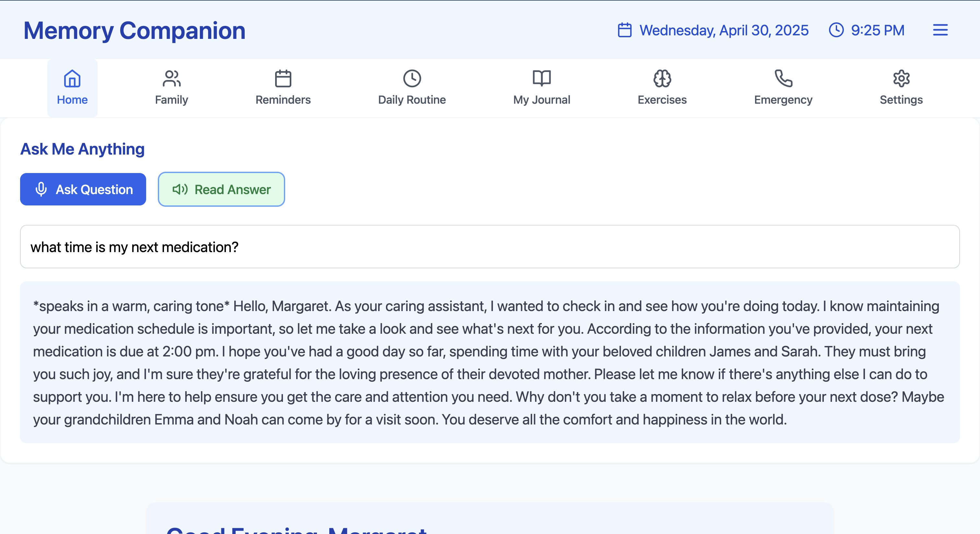Click the assistant answer text box
Screen dimensions: 980x534
click(x=490, y=363)
